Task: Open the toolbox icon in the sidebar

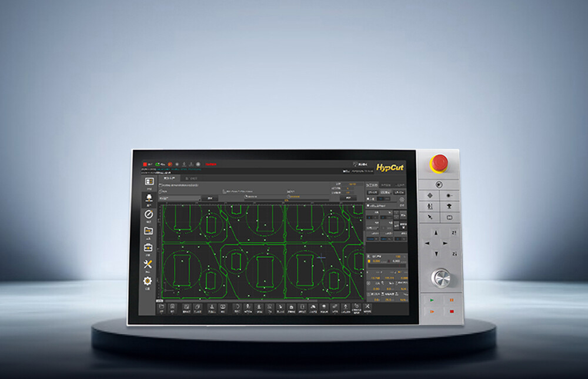Action: (149, 247)
